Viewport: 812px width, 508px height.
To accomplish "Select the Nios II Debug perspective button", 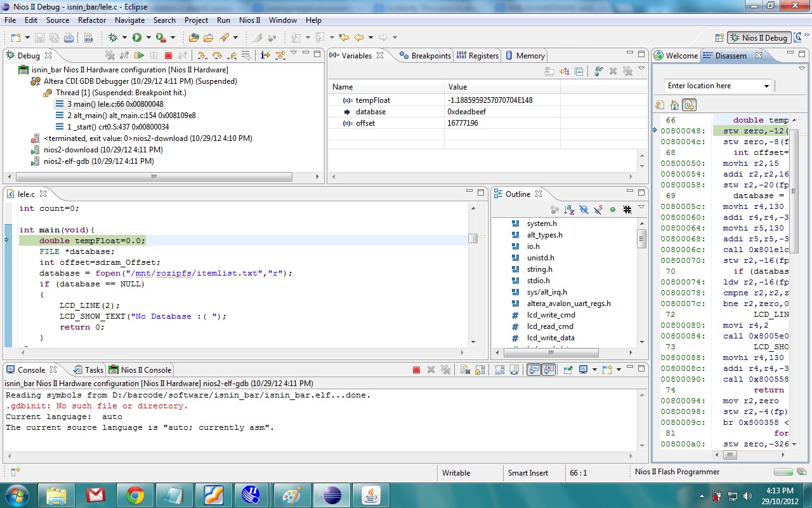I will (x=758, y=38).
